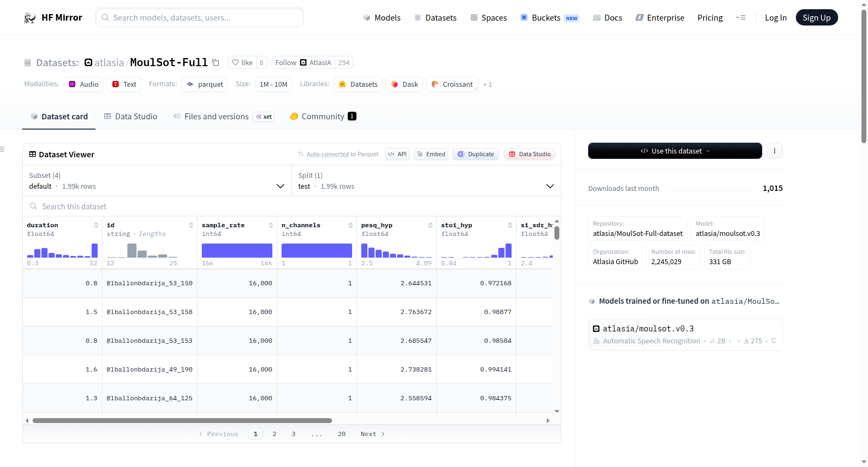
Task: Open the atlasia/moulsot.v0.3 model card
Action: coord(685,334)
